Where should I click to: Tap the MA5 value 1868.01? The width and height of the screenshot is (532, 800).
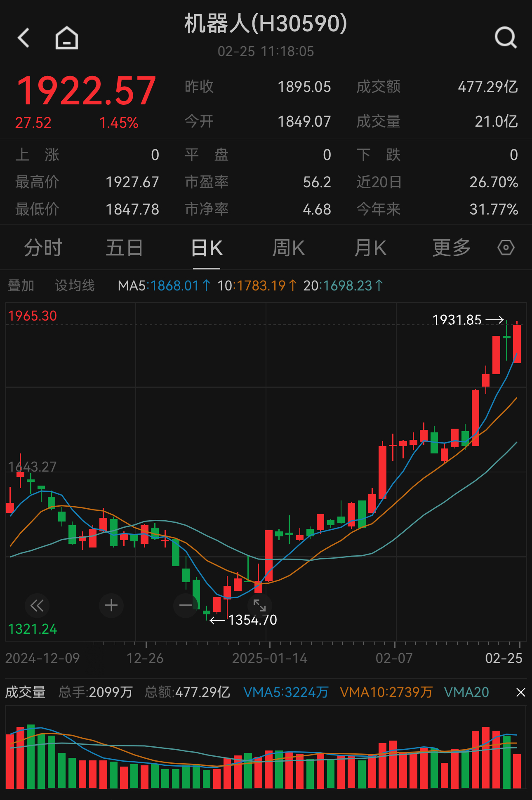pyautogui.click(x=174, y=286)
